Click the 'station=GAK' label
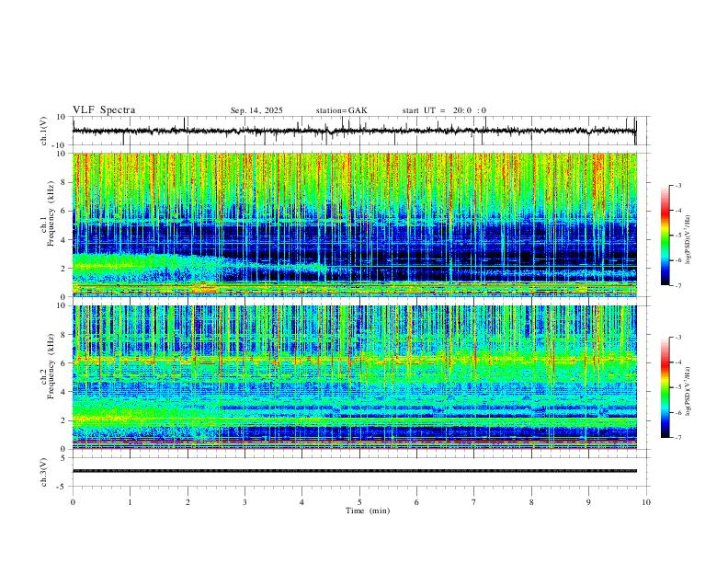 click(x=341, y=110)
